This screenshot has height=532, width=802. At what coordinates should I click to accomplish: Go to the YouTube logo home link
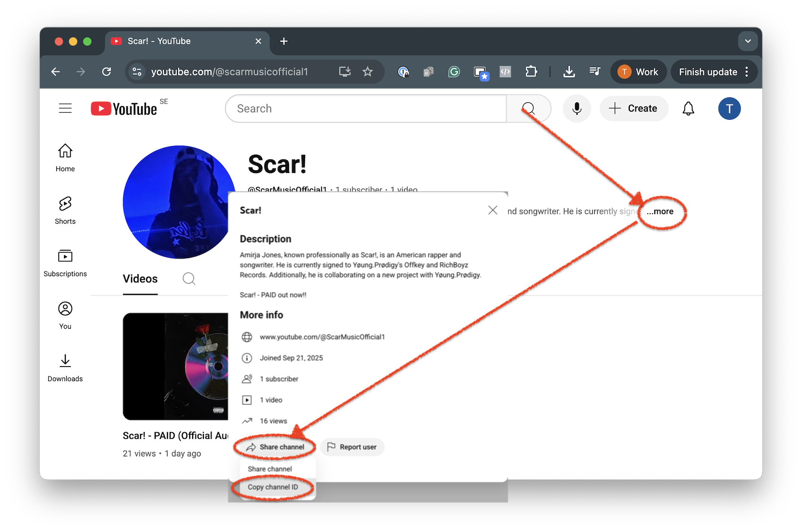[x=124, y=109]
